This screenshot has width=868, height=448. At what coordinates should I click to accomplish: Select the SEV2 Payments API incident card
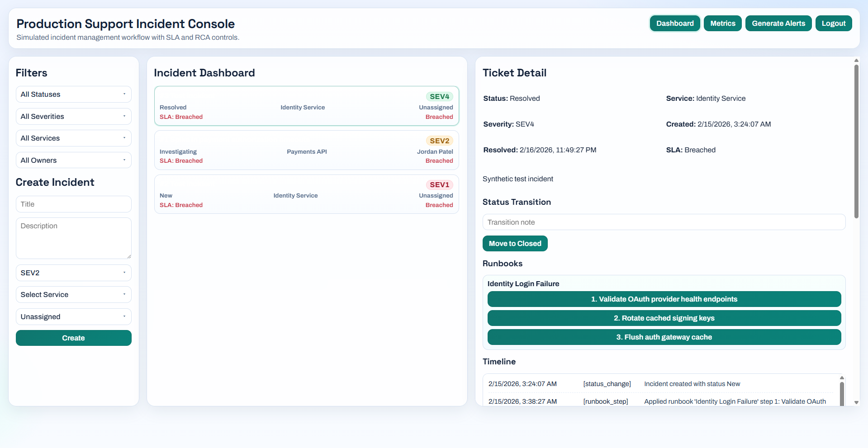click(306, 150)
